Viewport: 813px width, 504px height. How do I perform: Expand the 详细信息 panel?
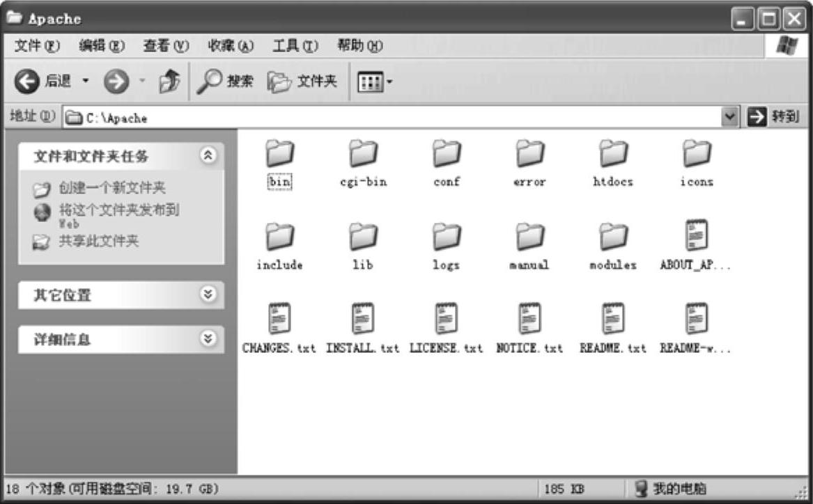(x=208, y=339)
